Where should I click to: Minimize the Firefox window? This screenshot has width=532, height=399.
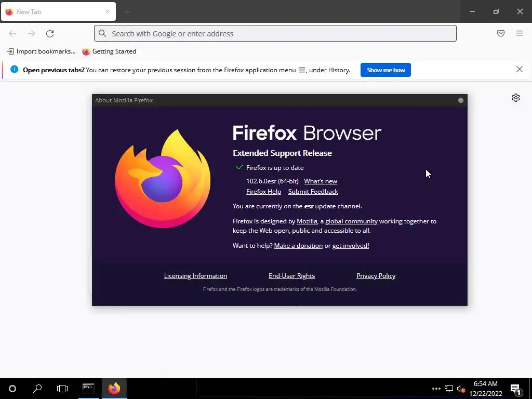[x=472, y=11]
